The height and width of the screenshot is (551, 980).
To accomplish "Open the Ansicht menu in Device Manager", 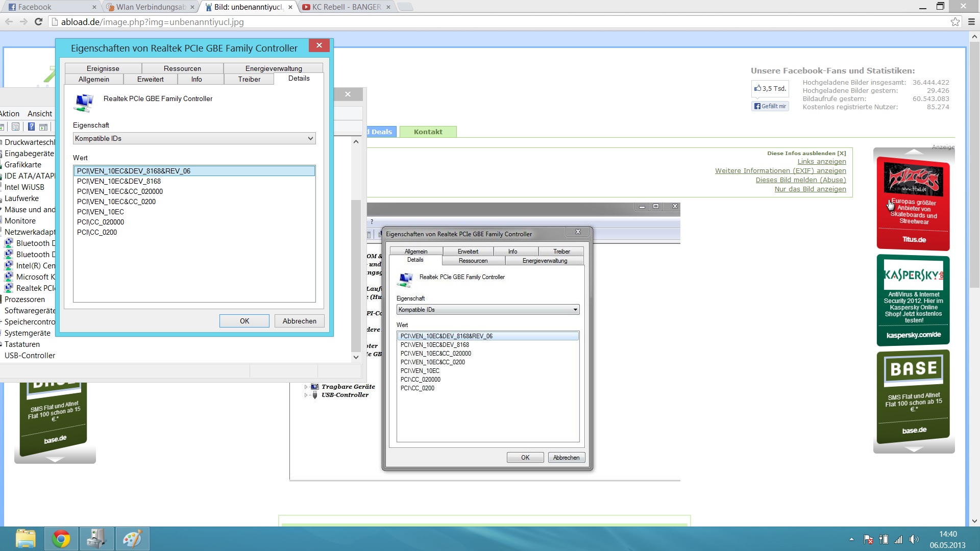I will (40, 114).
